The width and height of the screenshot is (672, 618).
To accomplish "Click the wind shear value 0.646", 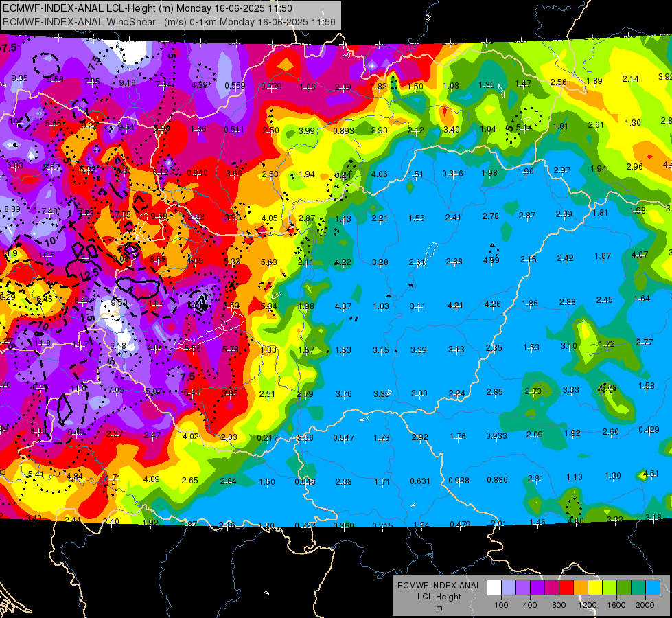I will point(305,482).
